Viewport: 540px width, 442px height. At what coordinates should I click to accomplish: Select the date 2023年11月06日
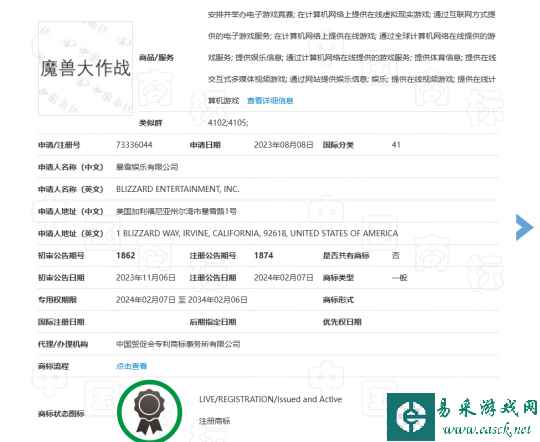146,277
